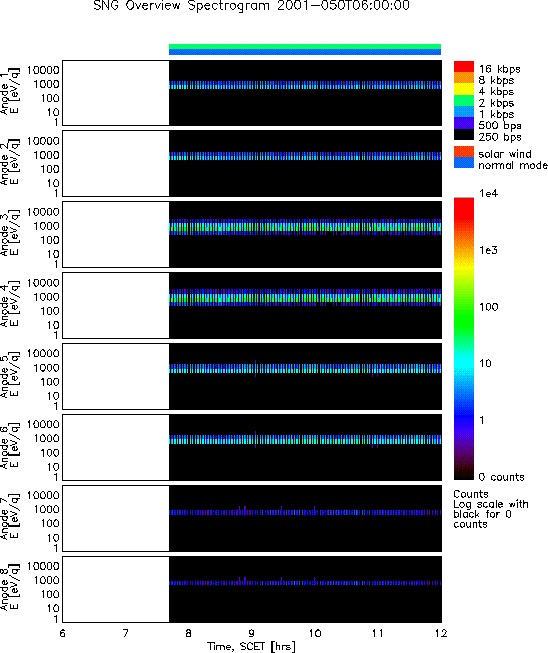Click the time axis tick '11'
The image size is (548, 653).
click(378, 633)
